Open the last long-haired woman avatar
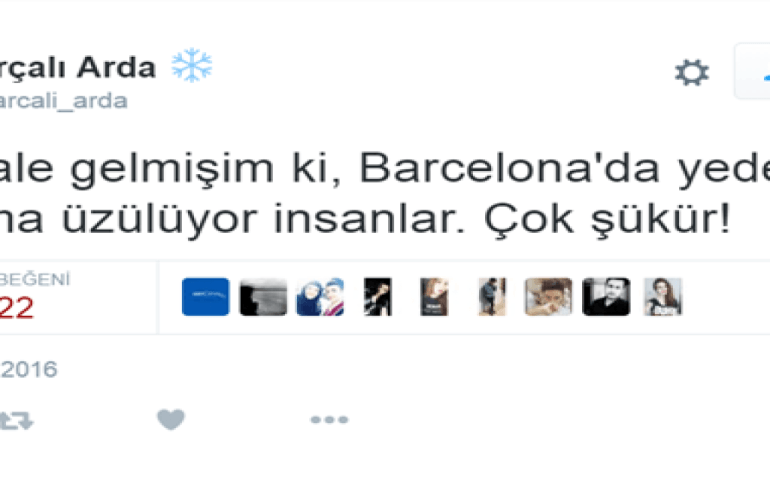Screen dimensions: 770x485 coord(663,296)
